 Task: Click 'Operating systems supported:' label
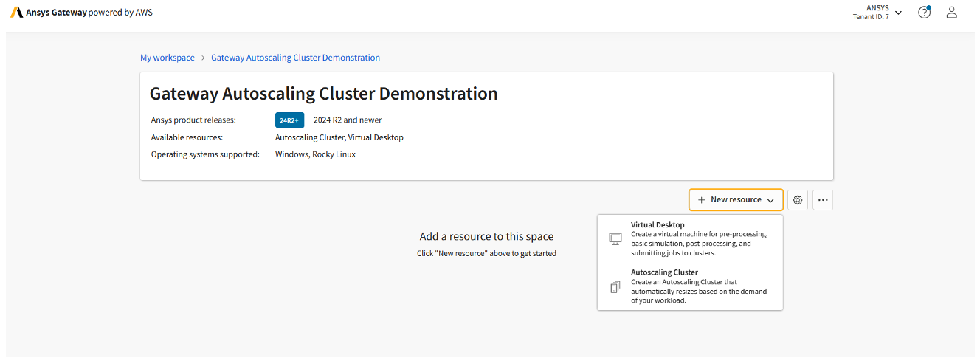pos(205,154)
